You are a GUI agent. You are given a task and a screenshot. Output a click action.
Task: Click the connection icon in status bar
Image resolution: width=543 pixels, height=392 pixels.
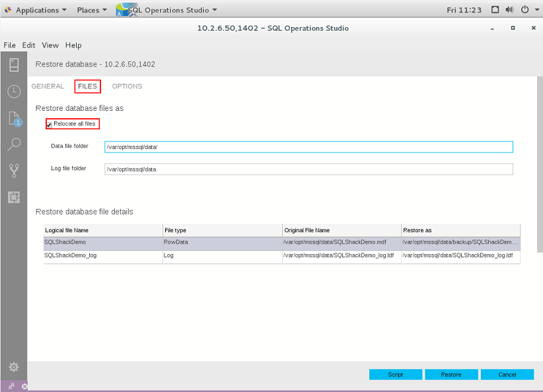coord(11,386)
